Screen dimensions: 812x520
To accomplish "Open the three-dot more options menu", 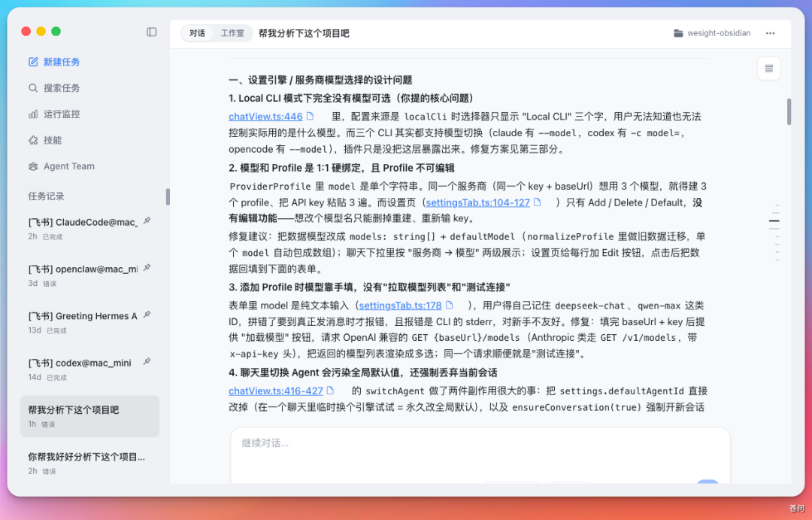I will (x=770, y=33).
